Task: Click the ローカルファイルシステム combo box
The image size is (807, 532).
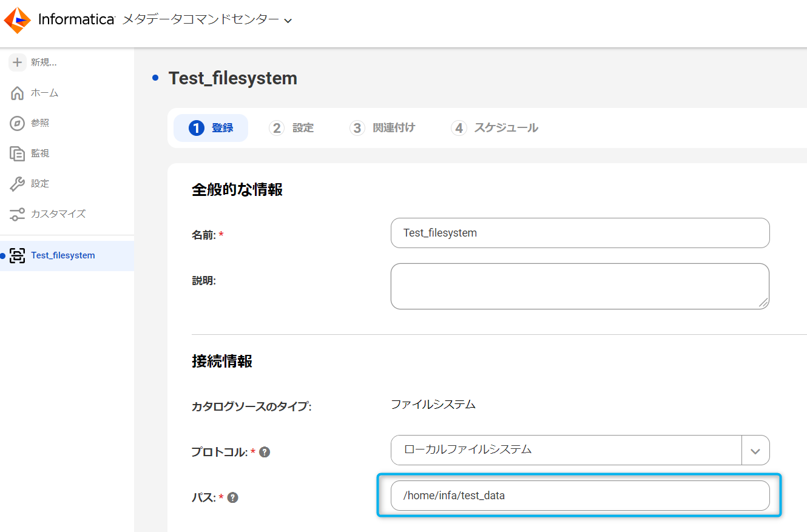Action: [x=566, y=450]
